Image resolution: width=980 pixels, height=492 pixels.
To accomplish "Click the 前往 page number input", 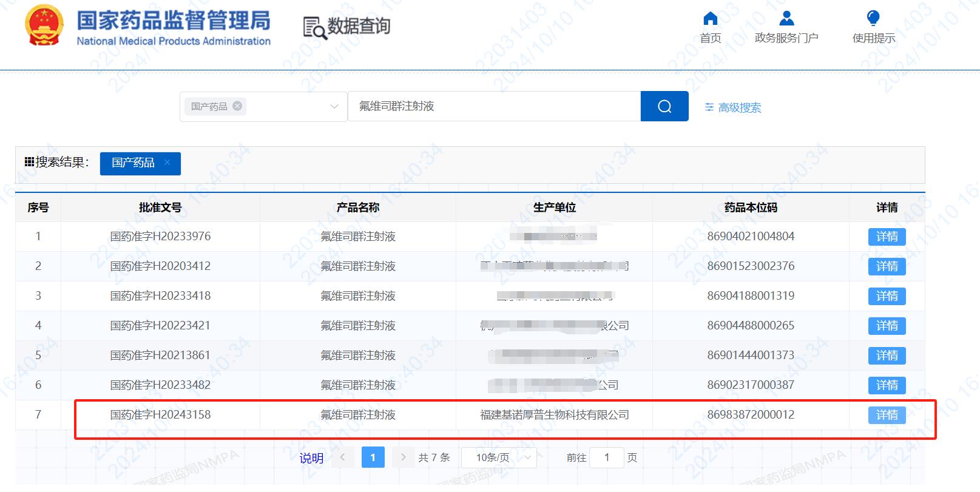I will [x=607, y=457].
